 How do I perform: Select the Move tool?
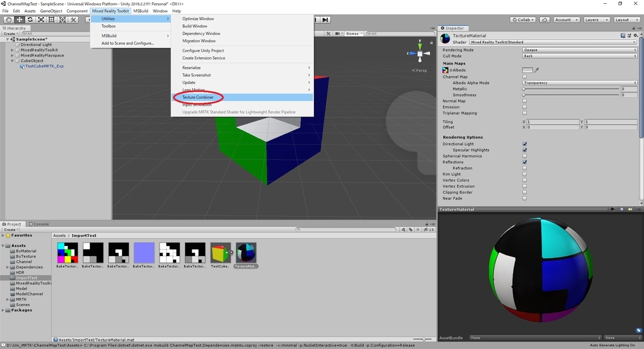click(19, 20)
